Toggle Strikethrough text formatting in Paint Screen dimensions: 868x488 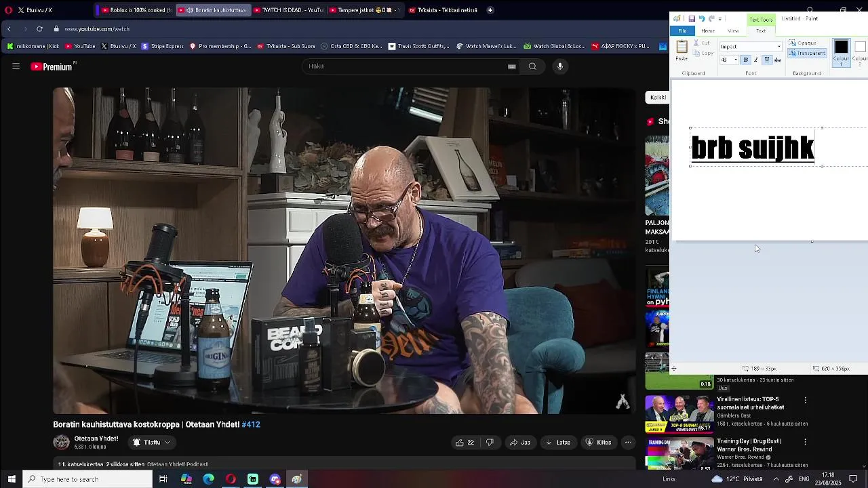pyautogui.click(x=778, y=60)
